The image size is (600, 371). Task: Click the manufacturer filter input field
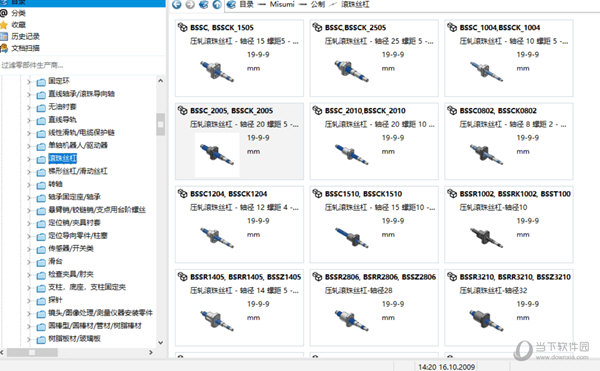pyautogui.click(x=82, y=65)
